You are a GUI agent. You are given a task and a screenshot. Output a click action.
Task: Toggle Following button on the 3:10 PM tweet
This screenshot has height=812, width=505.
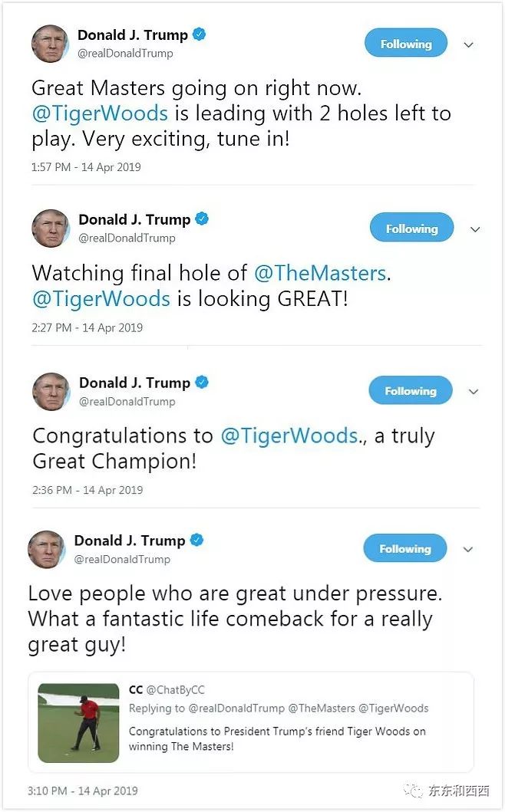[x=405, y=548]
